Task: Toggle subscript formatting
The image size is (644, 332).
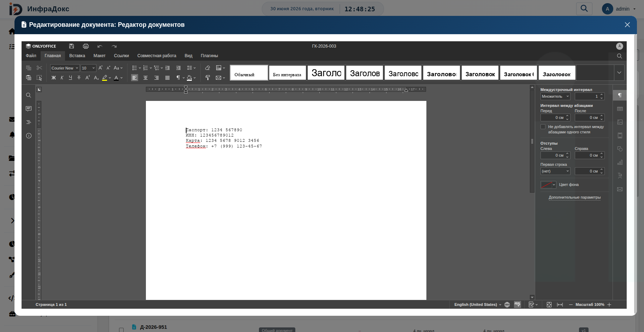Action: (x=96, y=78)
